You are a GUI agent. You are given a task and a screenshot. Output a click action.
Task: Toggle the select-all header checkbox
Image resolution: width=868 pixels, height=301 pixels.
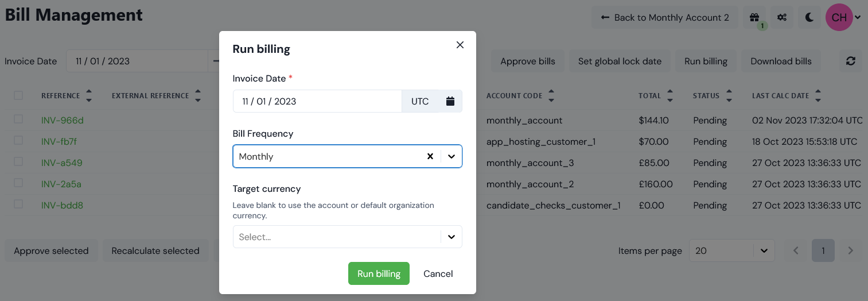(x=18, y=95)
